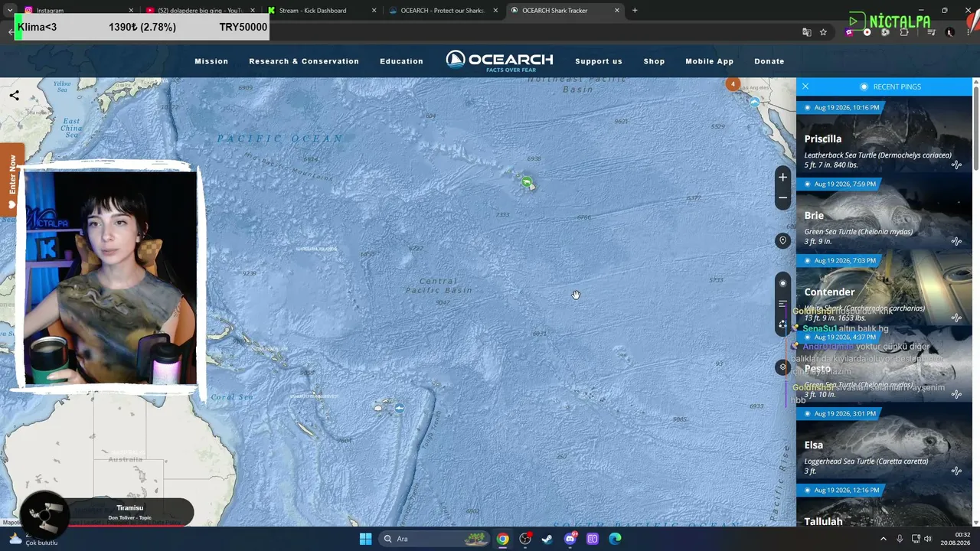Open the browser tab search dropdown
The height and width of the screenshot is (551, 980).
(x=9, y=10)
